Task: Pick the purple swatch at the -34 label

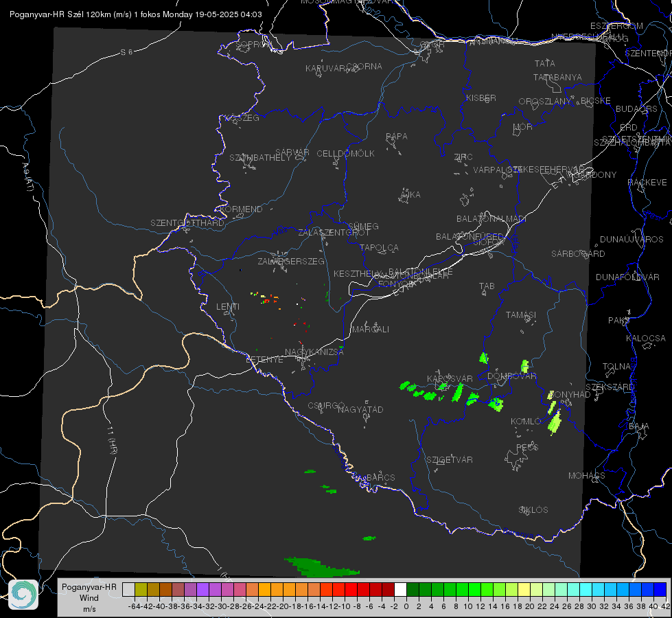Action: coord(202,589)
